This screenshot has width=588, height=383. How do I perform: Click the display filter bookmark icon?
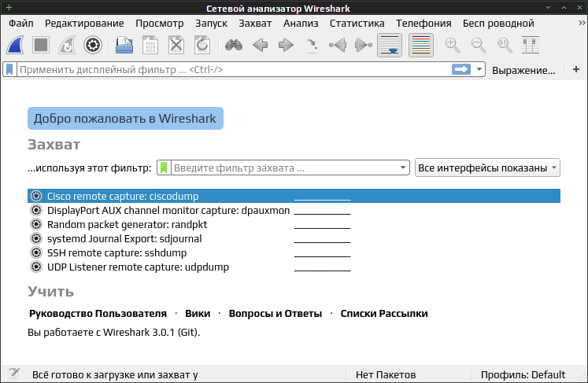click(x=9, y=70)
